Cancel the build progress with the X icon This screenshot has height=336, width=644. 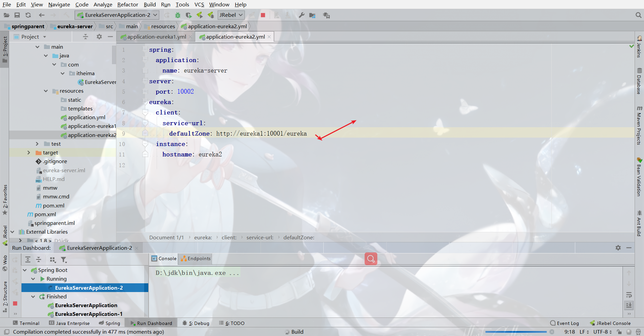[552, 332]
